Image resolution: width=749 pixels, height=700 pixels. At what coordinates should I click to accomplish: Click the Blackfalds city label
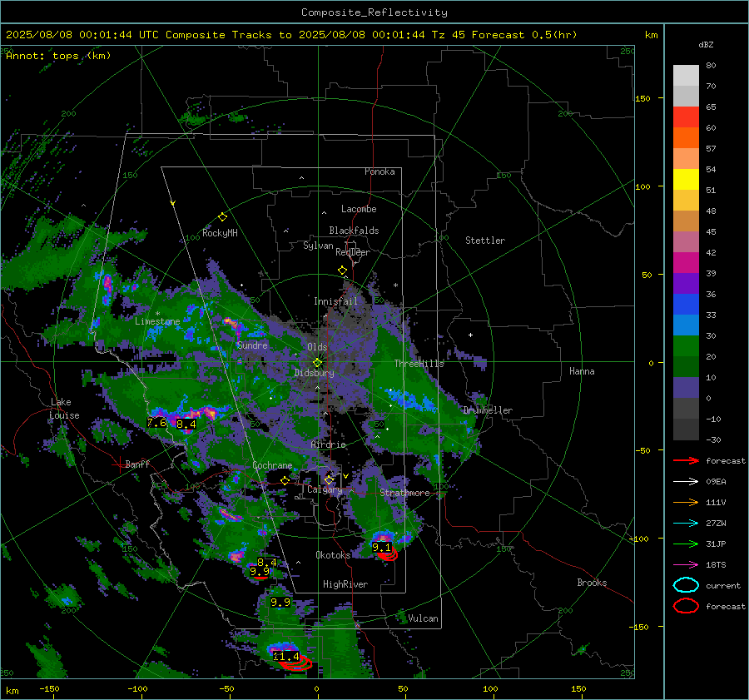(354, 231)
